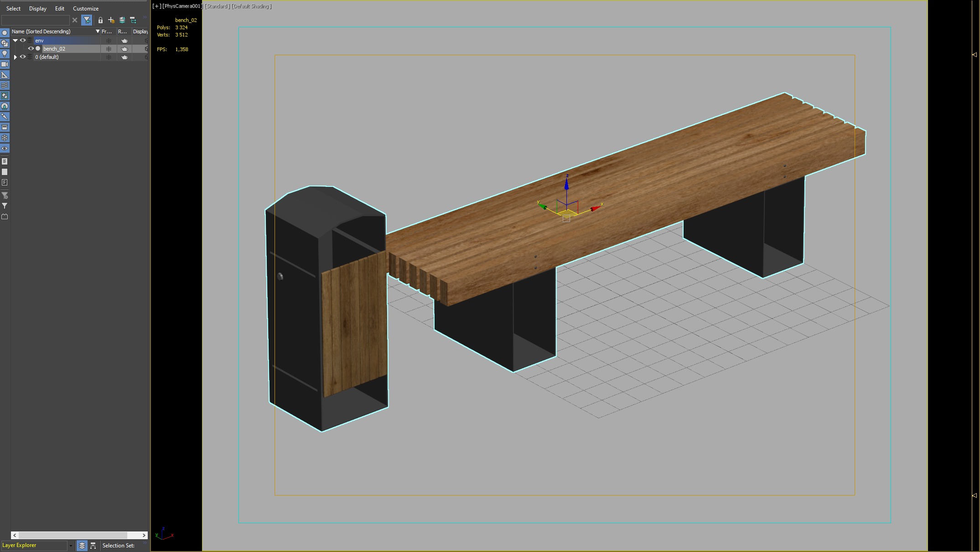The image size is (980, 552).
Task: Create a new layer with plus icon
Action: click(111, 20)
